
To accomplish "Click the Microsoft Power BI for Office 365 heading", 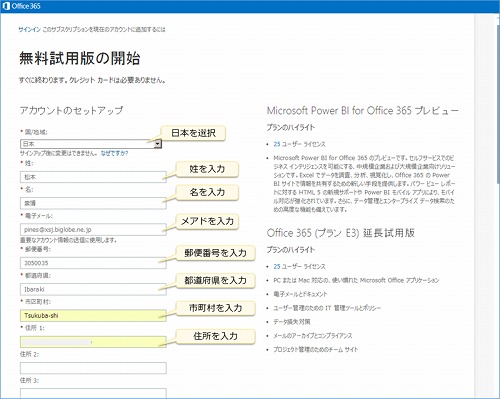I will (363, 110).
